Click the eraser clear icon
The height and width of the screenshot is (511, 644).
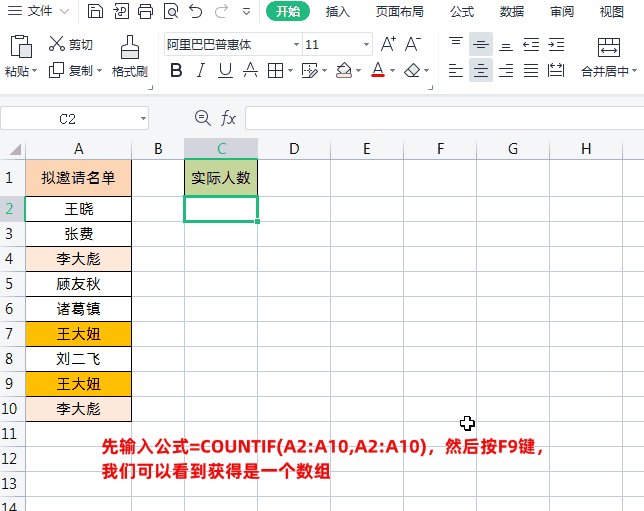412,71
